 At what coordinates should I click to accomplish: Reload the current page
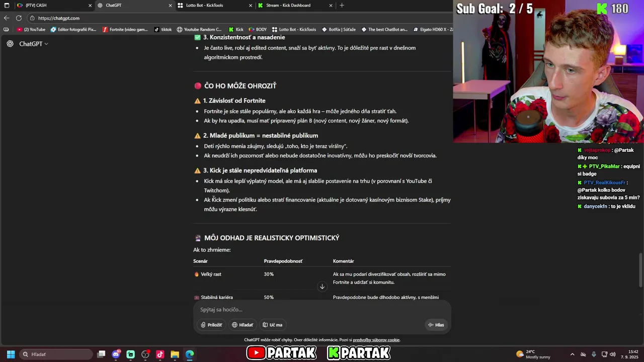click(19, 18)
